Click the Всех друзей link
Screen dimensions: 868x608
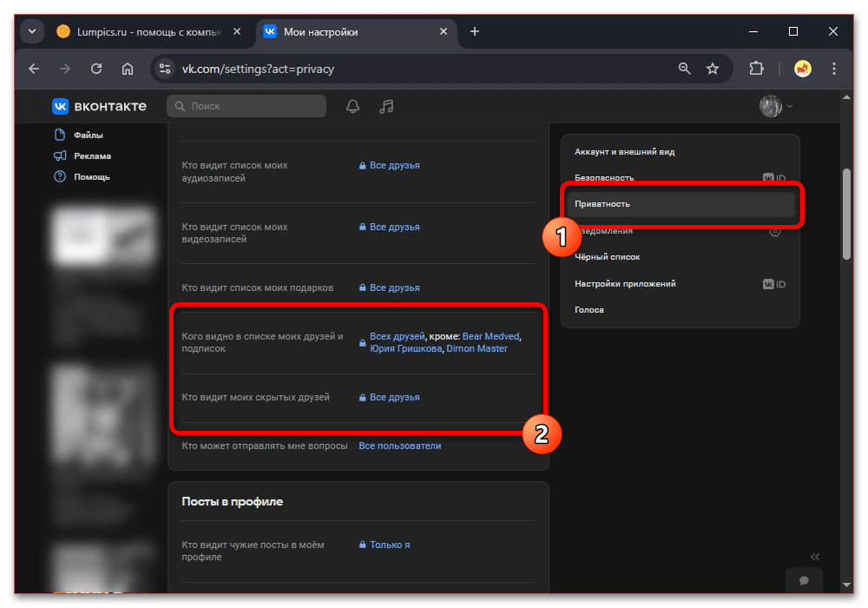tap(397, 336)
